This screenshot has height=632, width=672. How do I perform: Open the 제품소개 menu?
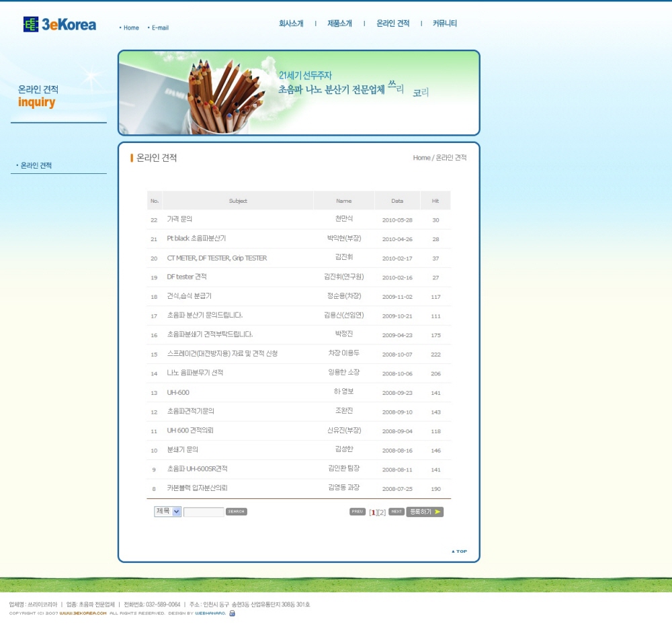(339, 24)
